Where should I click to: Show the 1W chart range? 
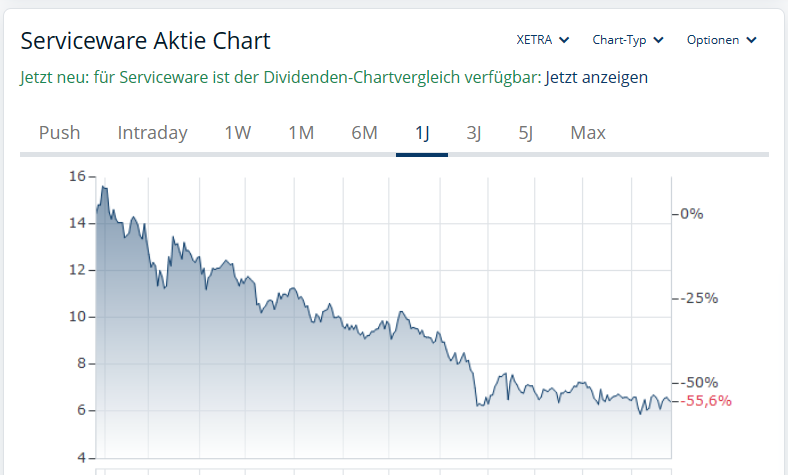point(238,133)
